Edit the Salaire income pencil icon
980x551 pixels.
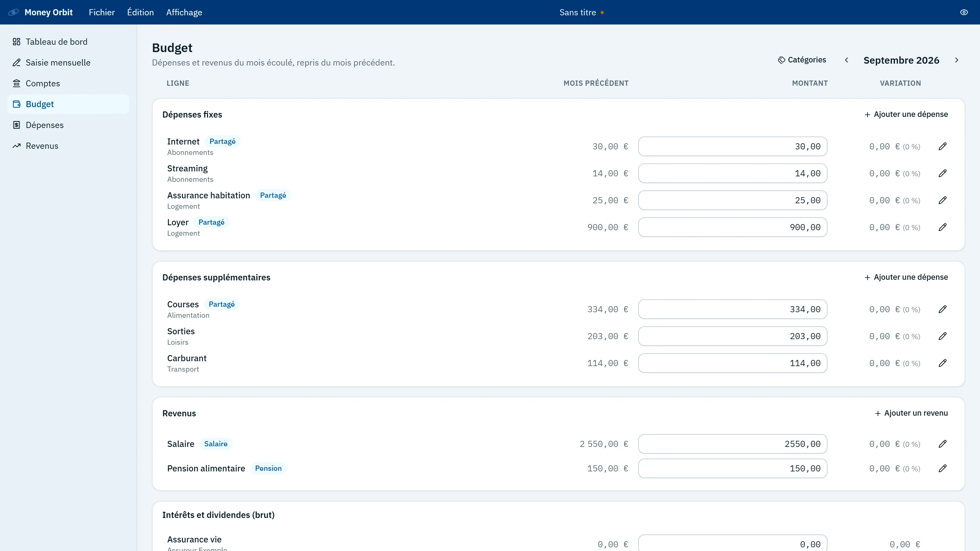click(x=942, y=444)
